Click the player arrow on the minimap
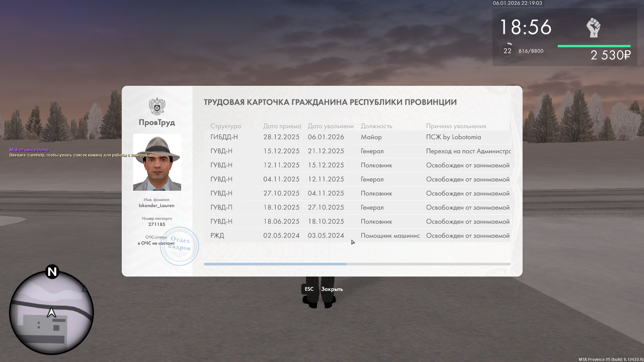 pyautogui.click(x=51, y=313)
